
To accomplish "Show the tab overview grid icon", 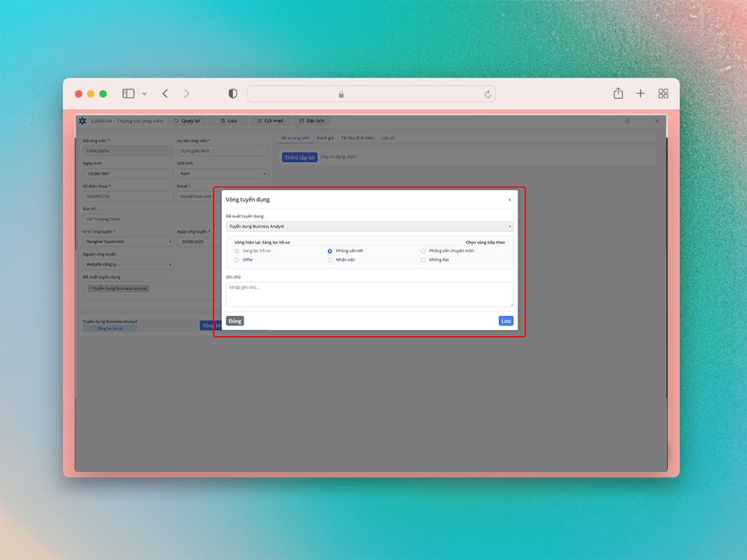I will click(x=663, y=93).
